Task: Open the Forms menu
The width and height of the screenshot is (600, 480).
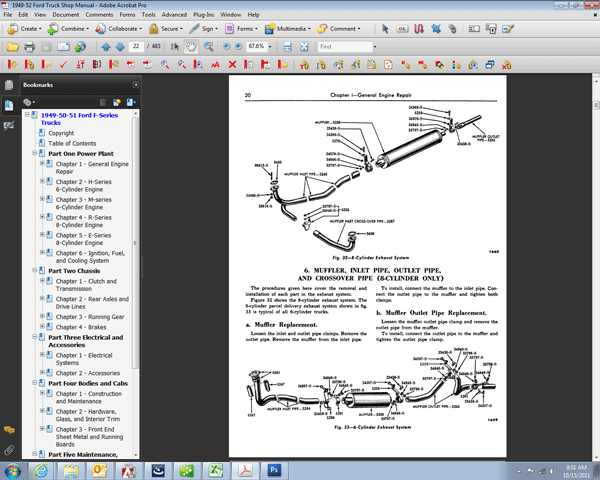Action: pos(127,15)
